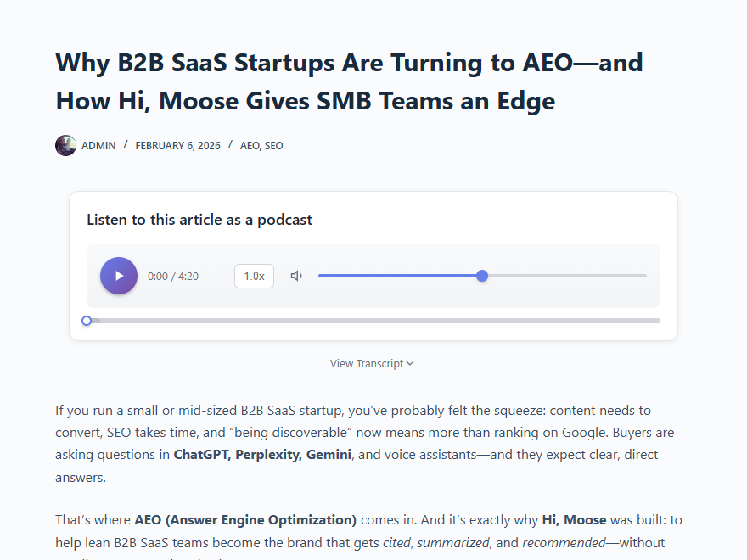Image resolution: width=747 pixels, height=560 pixels.
Task: Open the ADMIN author page
Action: (98, 146)
